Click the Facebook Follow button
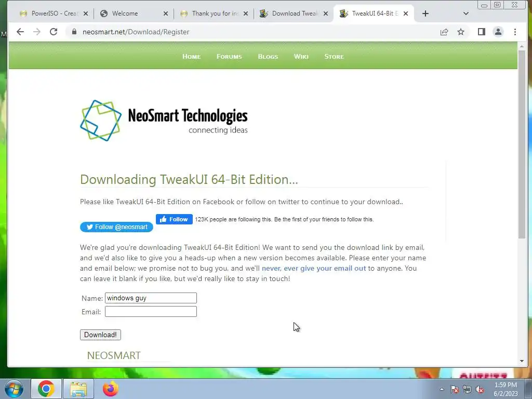 (x=174, y=220)
